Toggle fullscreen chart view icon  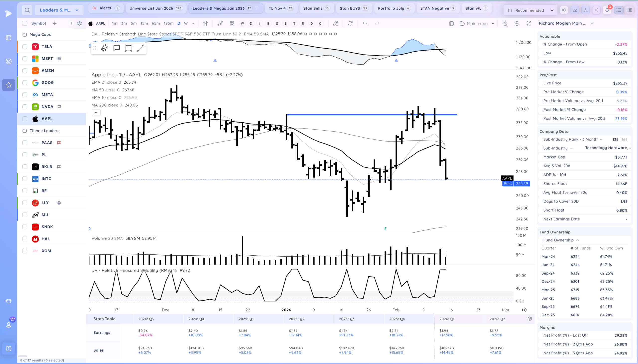pyautogui.click(x=529, y=23)
